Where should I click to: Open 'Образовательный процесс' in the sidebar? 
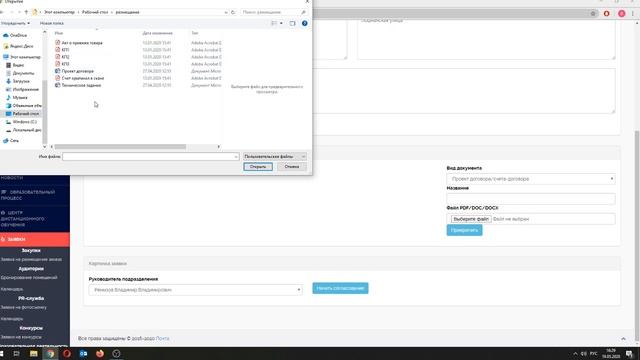click(35, 195)
